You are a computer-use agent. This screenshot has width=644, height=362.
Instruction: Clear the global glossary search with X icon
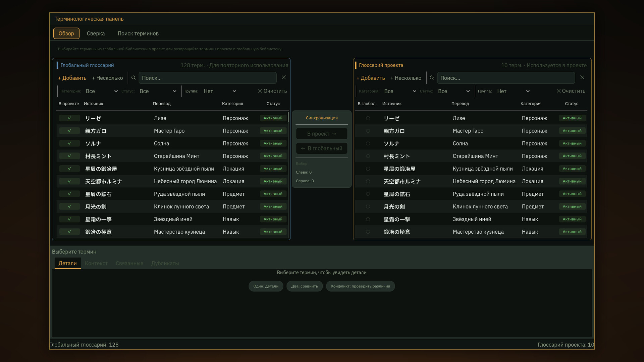pos(284,77)
